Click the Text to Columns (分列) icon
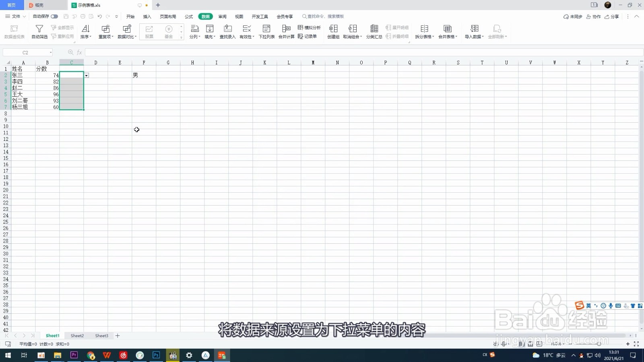Viewport: 644px width, 362px height. click(x=195, y=29)
